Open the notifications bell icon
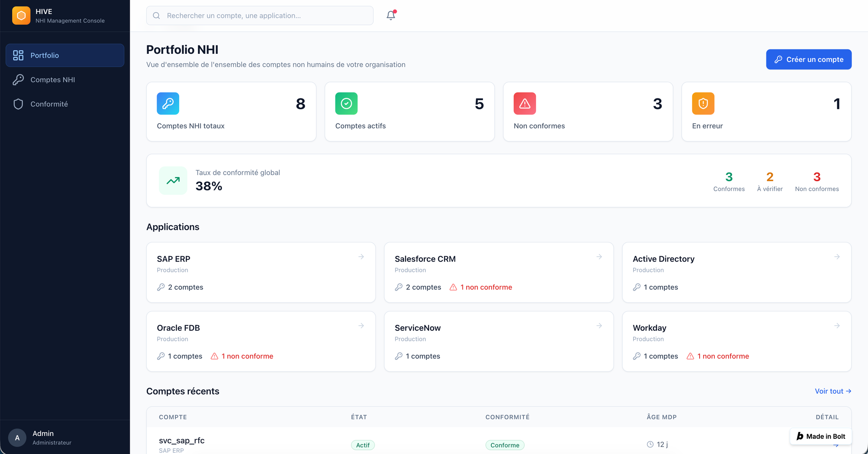868x454 pixels. click(x=391, y=15)
